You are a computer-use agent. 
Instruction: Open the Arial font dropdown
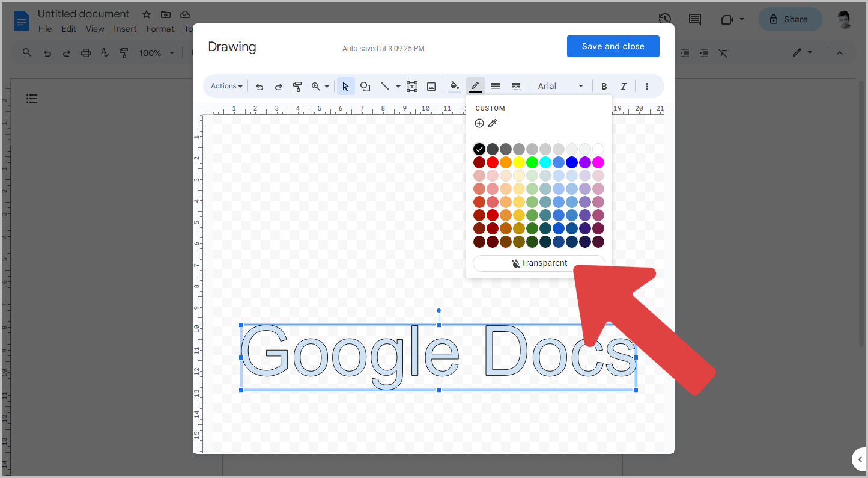[x=560, y=87]
